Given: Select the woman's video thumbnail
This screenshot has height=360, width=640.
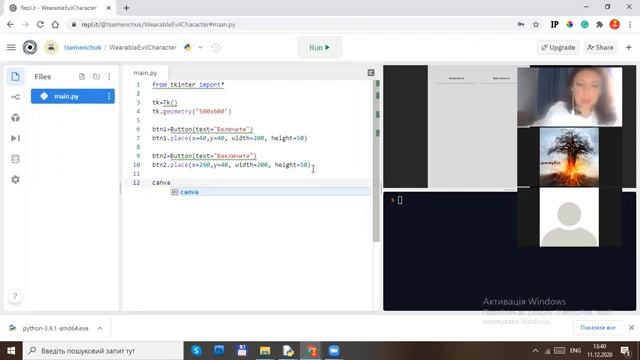Looking at the screenshot, I should [570, 97].
